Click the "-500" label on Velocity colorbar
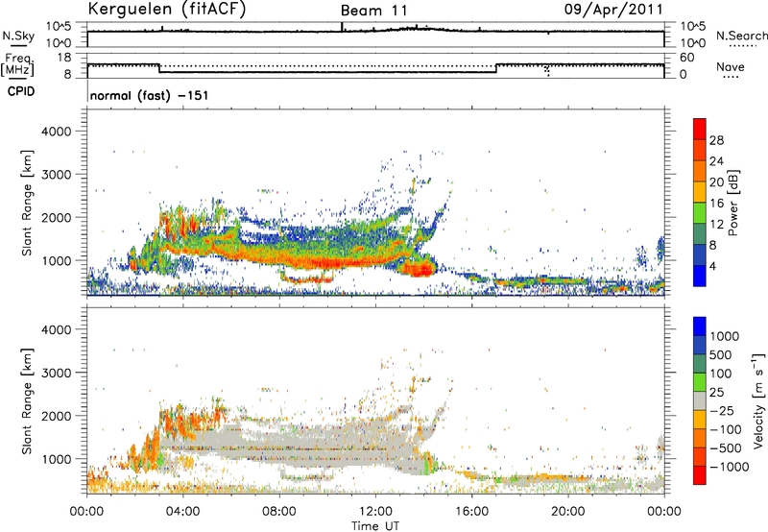 [x=726, y=448]
